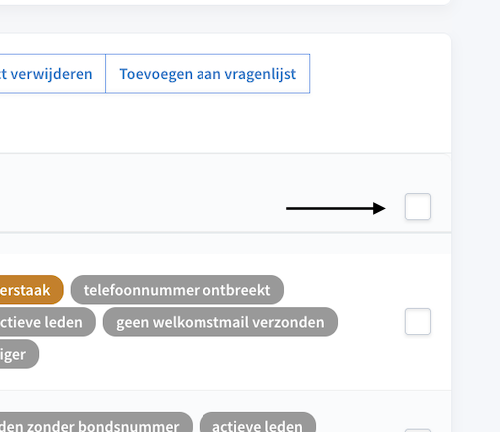The width and height of the screenshot is (500, 432).
Task: Select the actieve leden tag in bottom row
Action: point(257,423)
